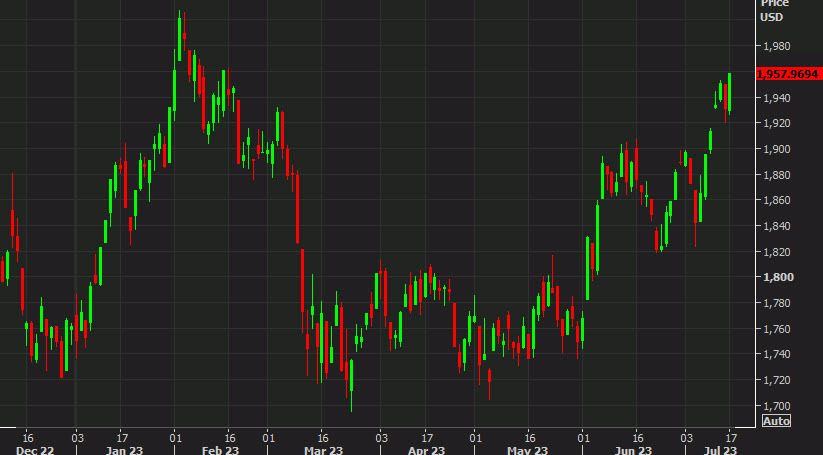Select the USD currency label
This screenshot has width=823, height=455.
pos(772,17)
